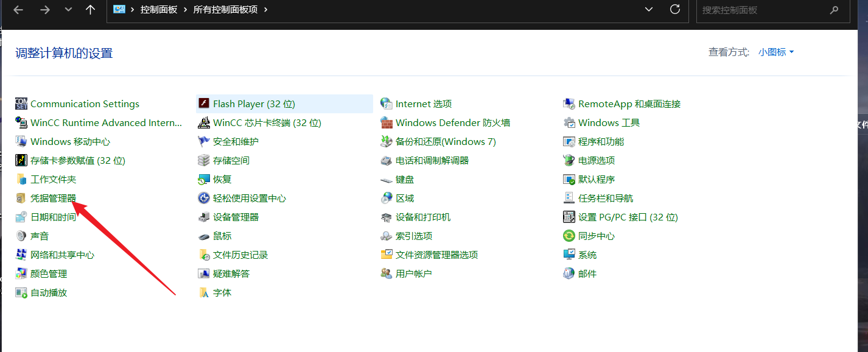Click the Windows 工具 gear icon
The height and width of the screenshot is (352, 868).
click(x=569, y=122)
